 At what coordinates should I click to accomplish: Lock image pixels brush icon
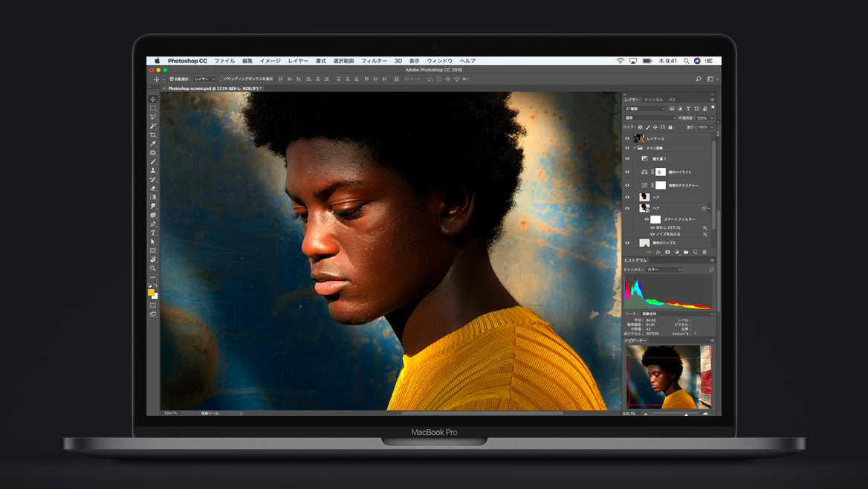coord(648,127)
